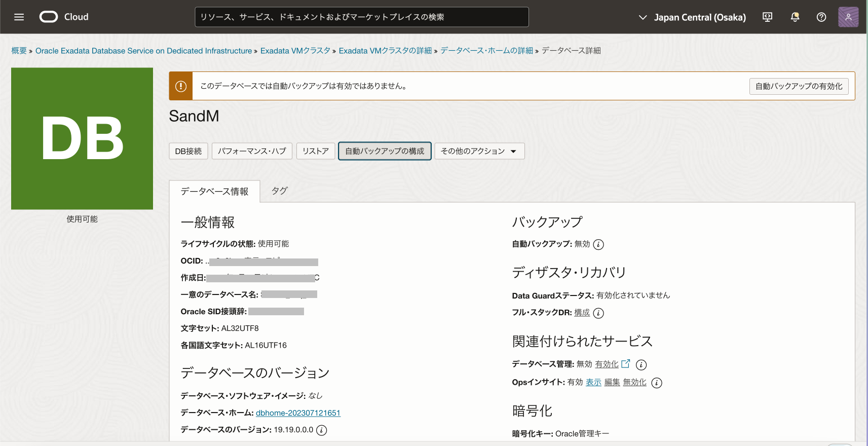Click info icon beside フル・スタックDR
Viewport: 868px width, 446px height.
point(598,313)
